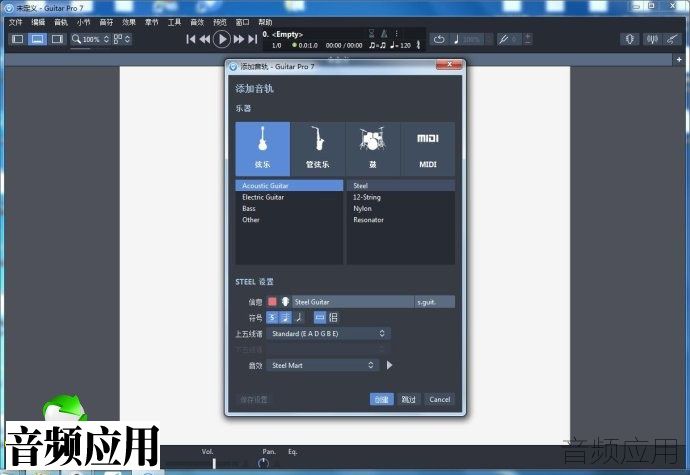The width and height of the screenshot is (690, 475).
Task: Select the 管弦乐 orchestra saxophone category
Action: (318, 149)
